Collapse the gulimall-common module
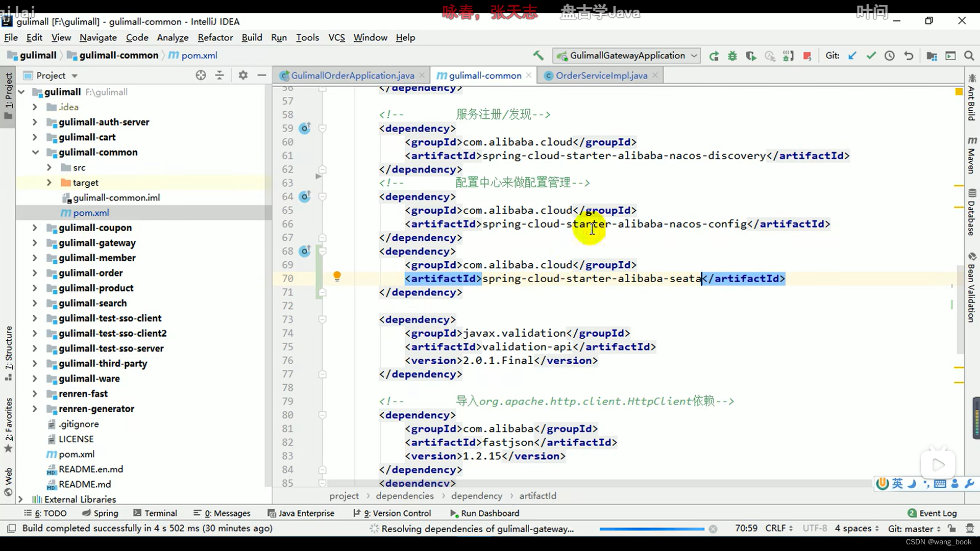Viewport: 980px width, 551px height. click(x=35, y=153)
